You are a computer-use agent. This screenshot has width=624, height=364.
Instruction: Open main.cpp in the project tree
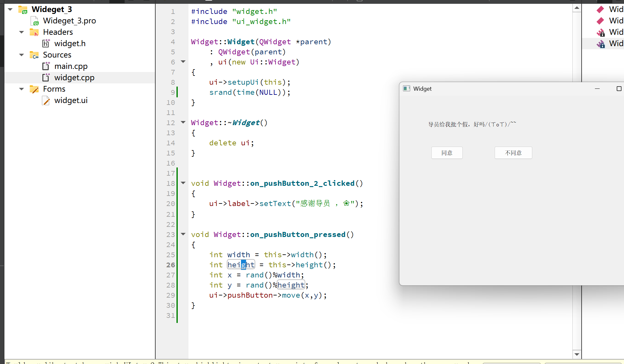[x=71, y=66]
